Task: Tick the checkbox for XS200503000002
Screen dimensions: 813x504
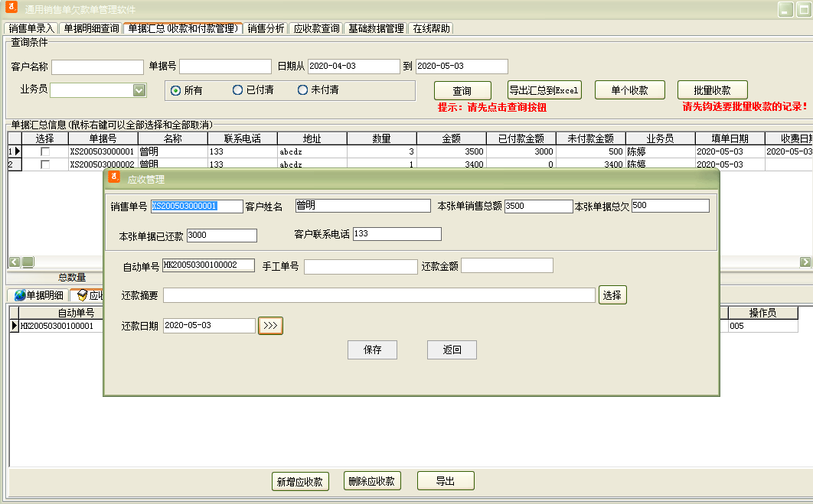Action: [45, 164]
